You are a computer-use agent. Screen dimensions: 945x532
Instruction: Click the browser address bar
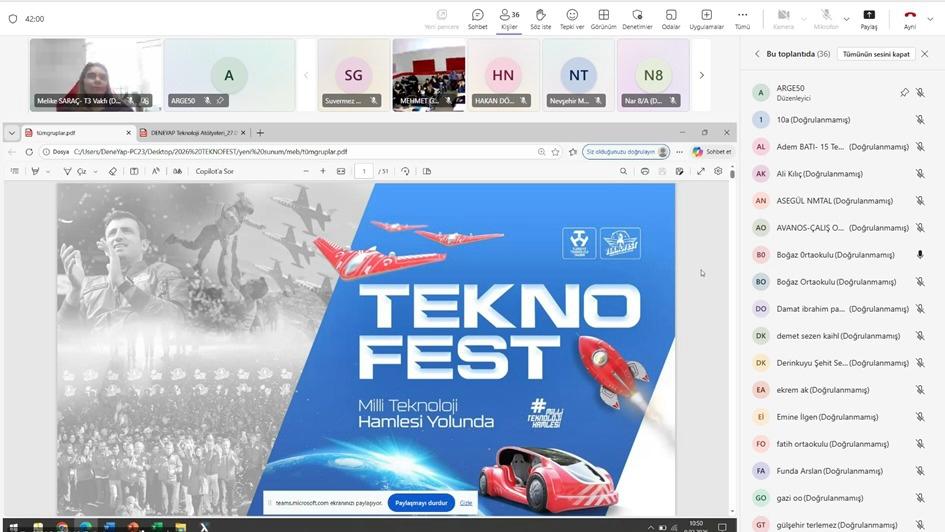pos(300,152)
